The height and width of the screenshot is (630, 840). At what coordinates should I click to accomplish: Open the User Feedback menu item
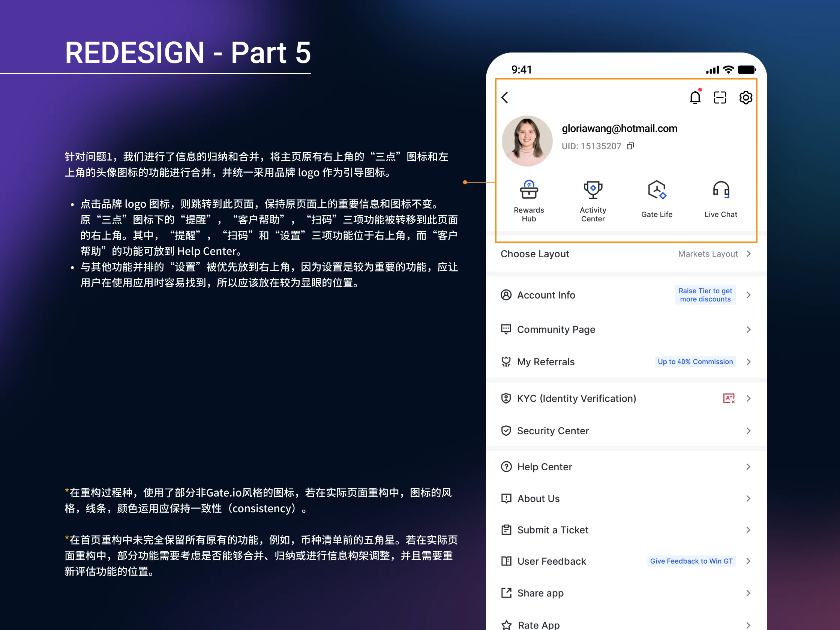tap(627, 561)
